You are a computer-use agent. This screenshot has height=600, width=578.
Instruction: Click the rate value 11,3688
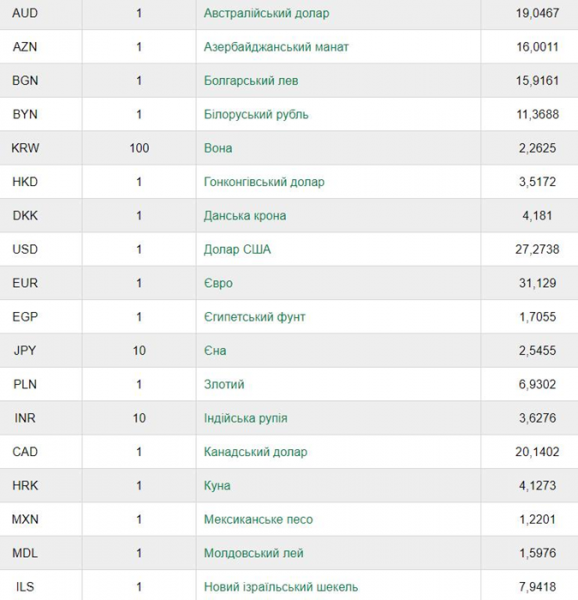point(537,114)
